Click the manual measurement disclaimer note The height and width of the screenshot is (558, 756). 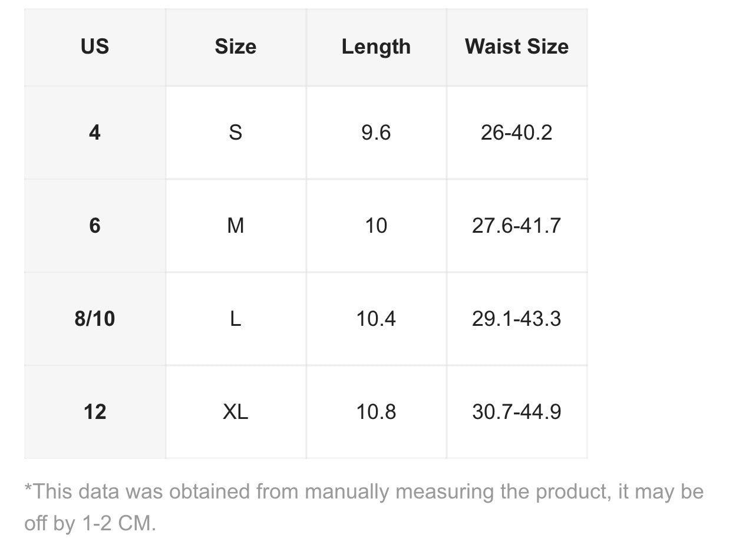click(364, 507)
